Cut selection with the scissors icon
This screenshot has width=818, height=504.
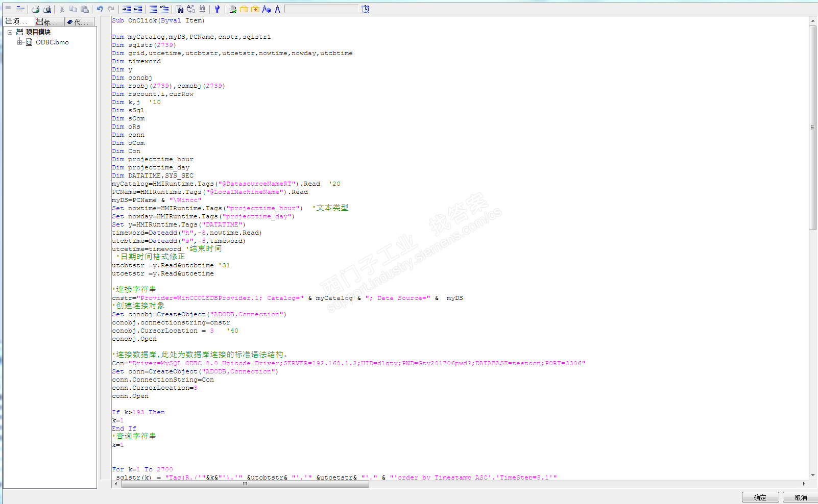point(62,9)
